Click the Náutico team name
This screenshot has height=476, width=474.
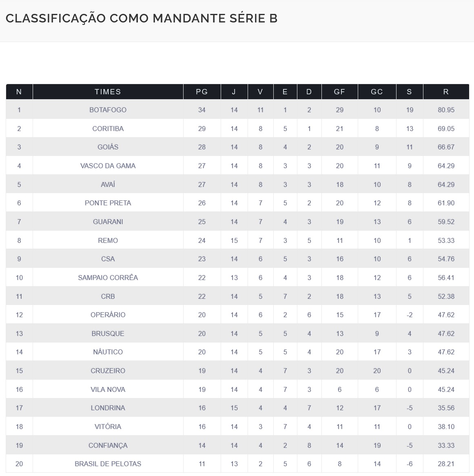(x=108, y=352)
